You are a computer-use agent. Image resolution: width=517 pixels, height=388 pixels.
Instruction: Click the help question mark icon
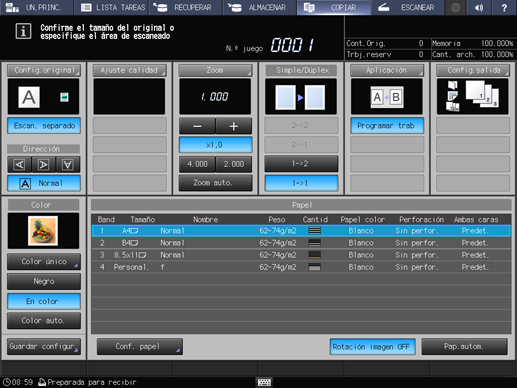pos(504,7)
